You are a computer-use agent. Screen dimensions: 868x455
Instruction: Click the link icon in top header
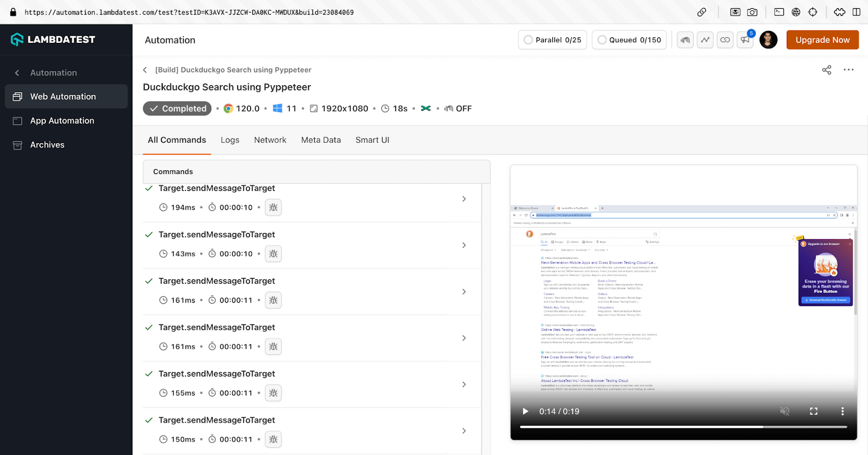725,40
